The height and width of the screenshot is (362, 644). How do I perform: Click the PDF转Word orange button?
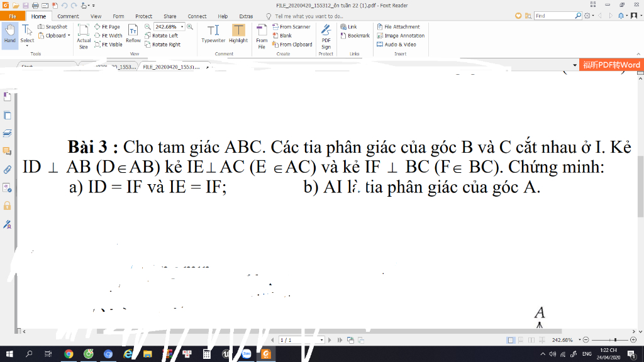coord(611,65)
